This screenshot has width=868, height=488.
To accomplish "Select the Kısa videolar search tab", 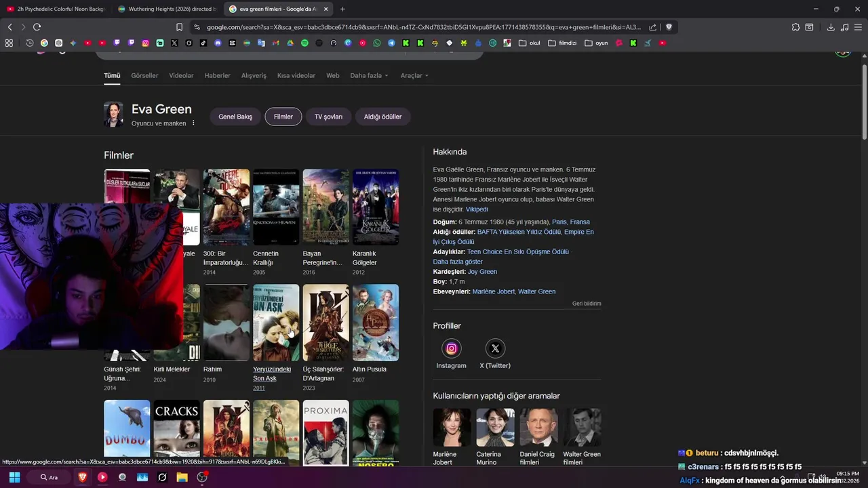I will (x=296, y=75).
